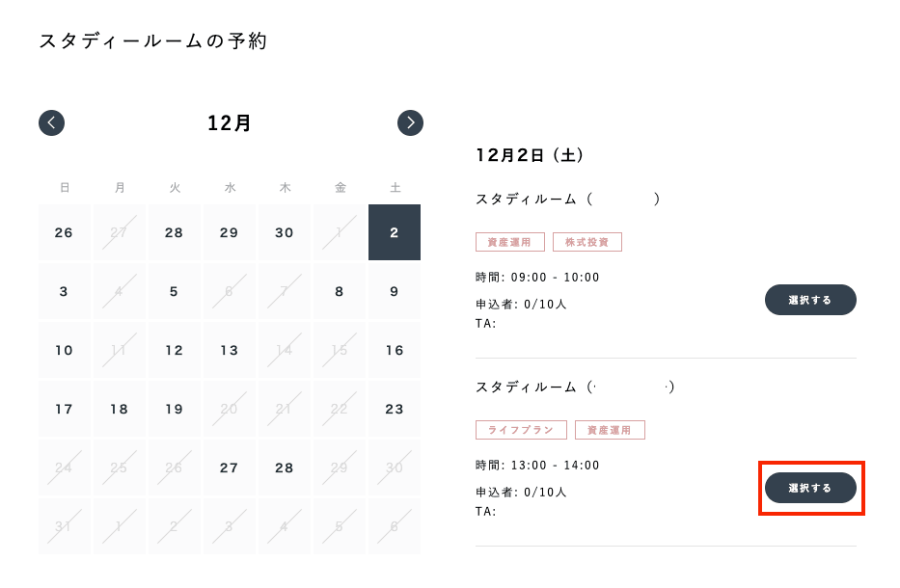This screenshot has height=588, width=900.
Task: Click November 28 calendar cell
Action: pyautogui.click(x=175, y=232)
